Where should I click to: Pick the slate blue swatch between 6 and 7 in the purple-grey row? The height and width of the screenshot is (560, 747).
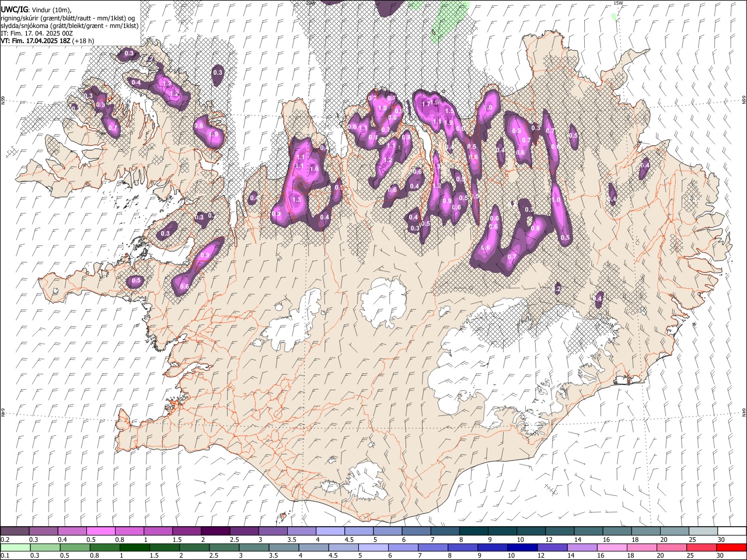[x=416, y=531]
